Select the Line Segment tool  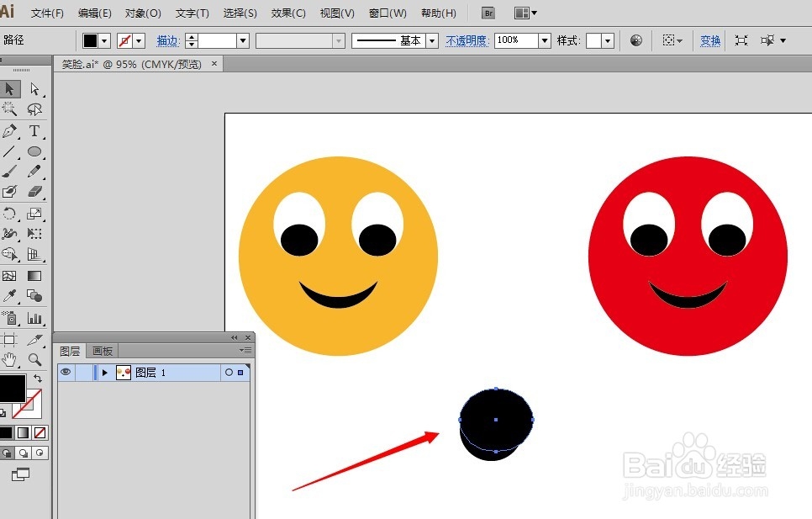pyautogui.click(x=9, y=151)
